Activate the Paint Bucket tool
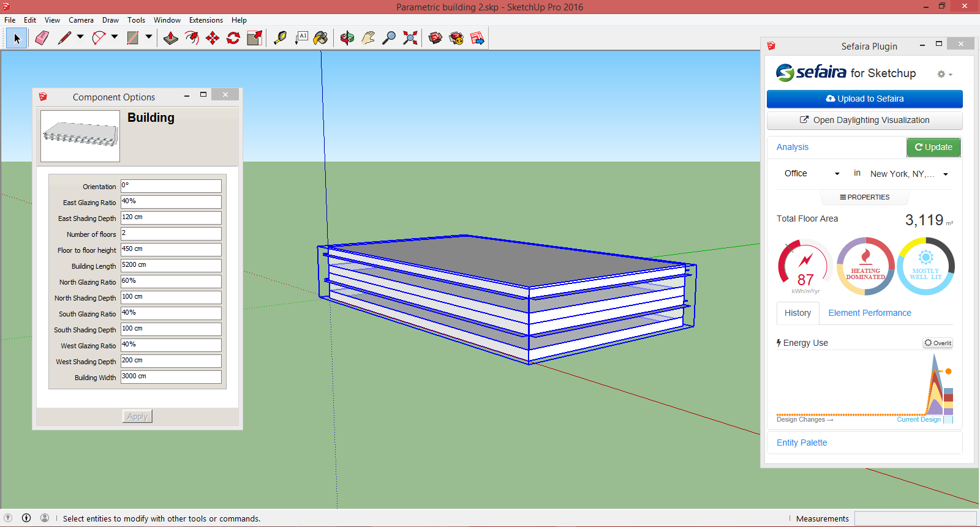 pyautogui.click(x=321, y=39)
